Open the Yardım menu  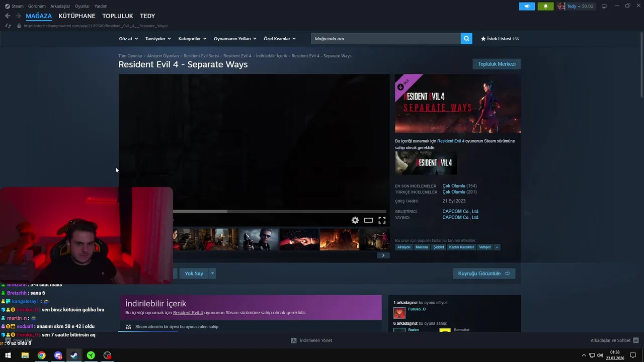(x=101, y=6)
